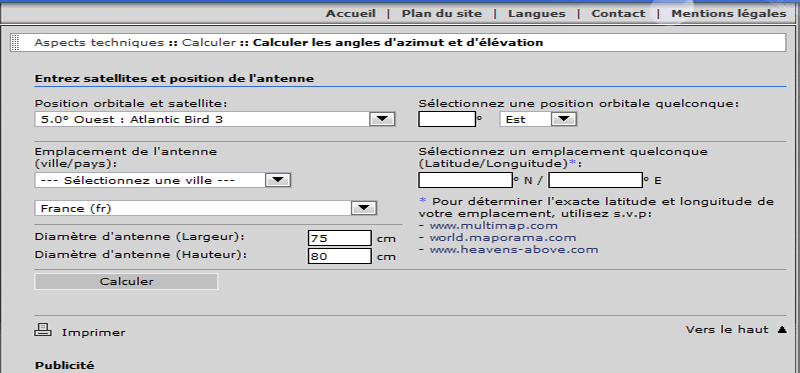
Task: Click the breadcrumb grip icon
Action: [x=15, y=43]
